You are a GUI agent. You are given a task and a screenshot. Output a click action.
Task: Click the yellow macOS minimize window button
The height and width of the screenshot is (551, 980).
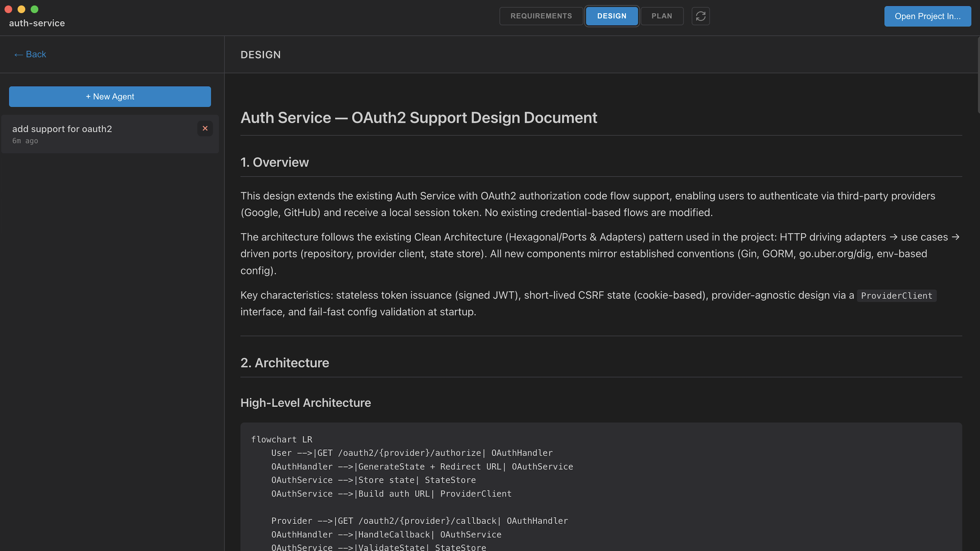pyautogui.click(x=21, y=9)
